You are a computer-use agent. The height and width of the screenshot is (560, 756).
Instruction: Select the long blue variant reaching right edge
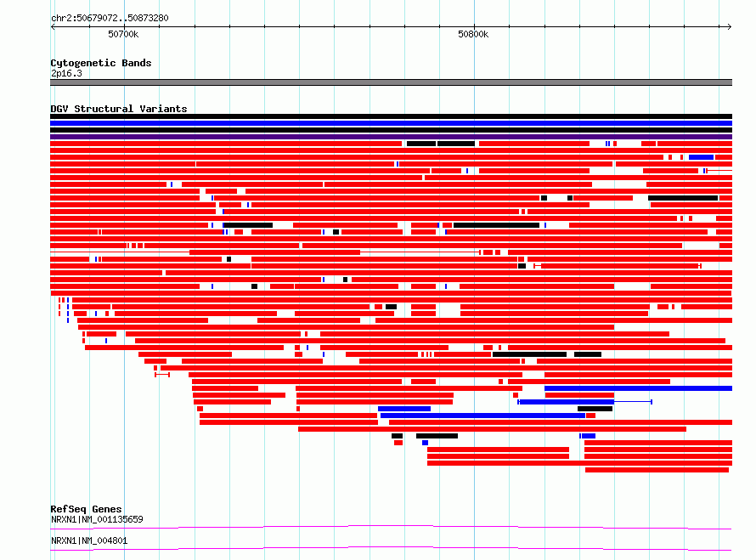[x=638, y=388]
